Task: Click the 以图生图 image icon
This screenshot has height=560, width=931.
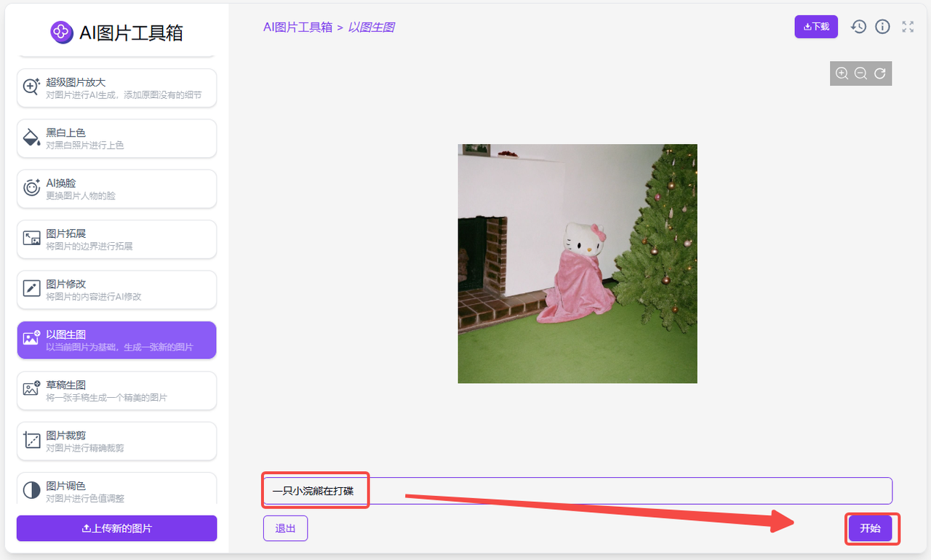Action: (x=31, y=340)
